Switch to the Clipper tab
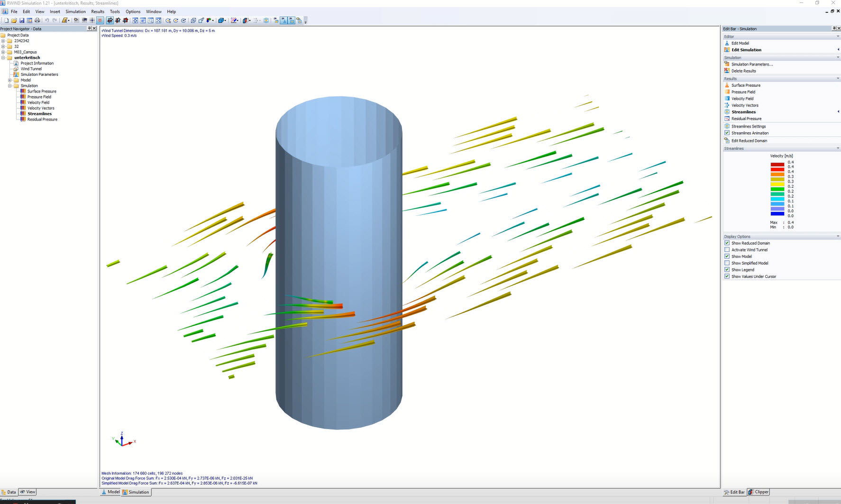This screenshot has width=841, height=504. coord(759,492)
